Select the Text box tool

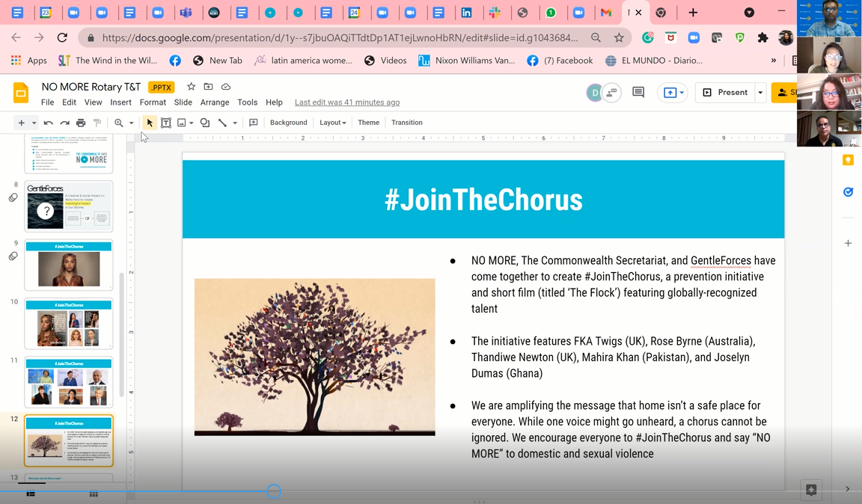pos(166,123)
